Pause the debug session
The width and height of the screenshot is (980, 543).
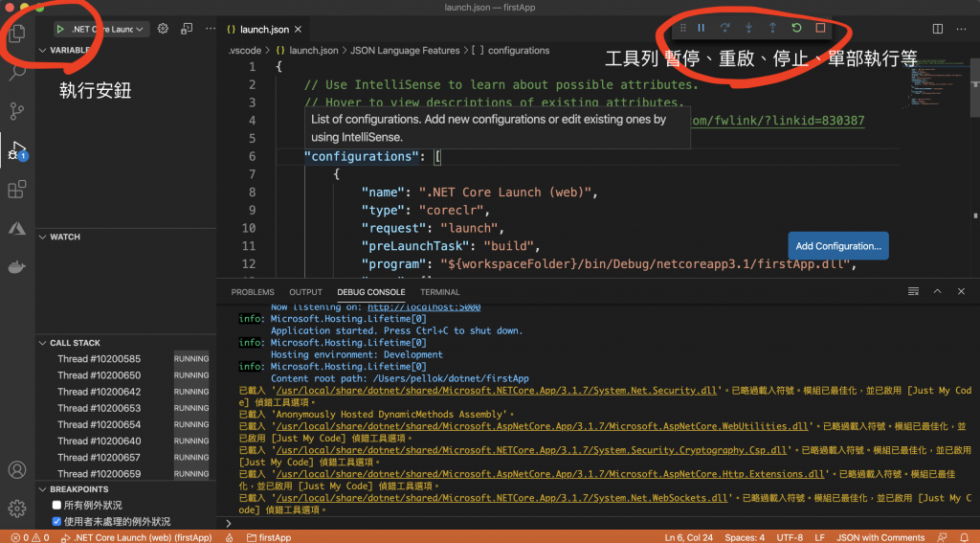tap(702, 28)
